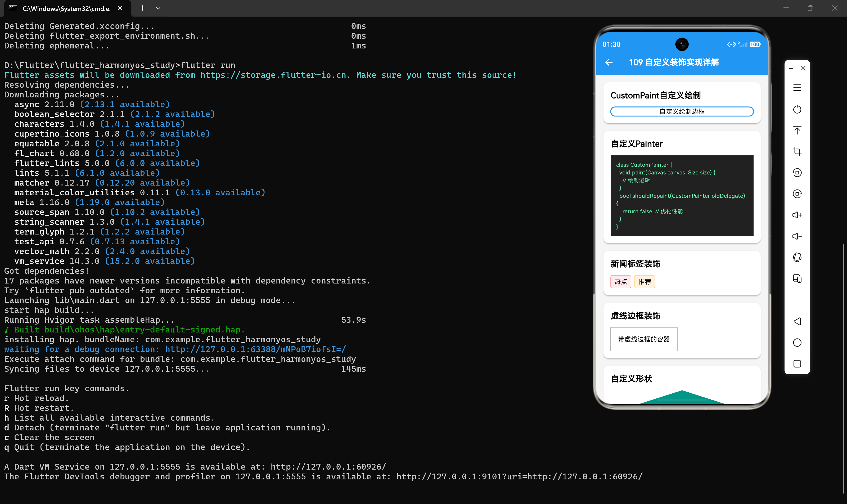Tap the emulator back triangle button
Viewport: 847px width, 504px height.
pos(797,321)
